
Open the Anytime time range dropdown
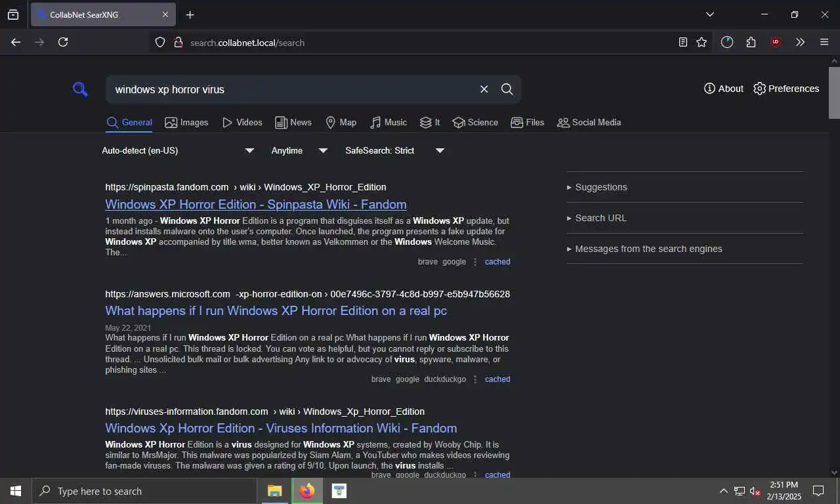tap(299, 151)
